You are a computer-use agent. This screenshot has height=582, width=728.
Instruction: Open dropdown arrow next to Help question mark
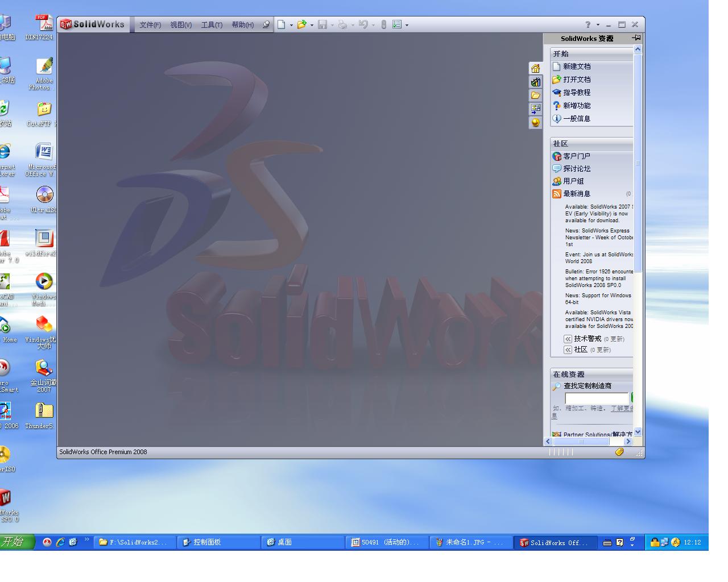click(x=598, y=25)
